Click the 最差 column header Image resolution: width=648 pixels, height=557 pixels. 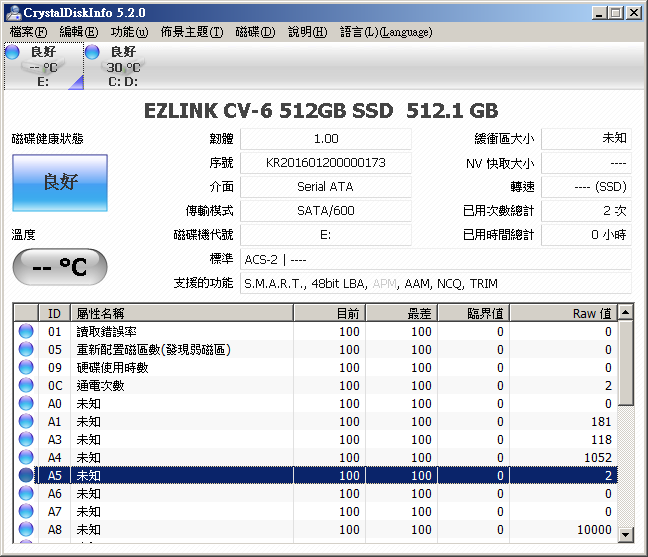pos(402,313)
